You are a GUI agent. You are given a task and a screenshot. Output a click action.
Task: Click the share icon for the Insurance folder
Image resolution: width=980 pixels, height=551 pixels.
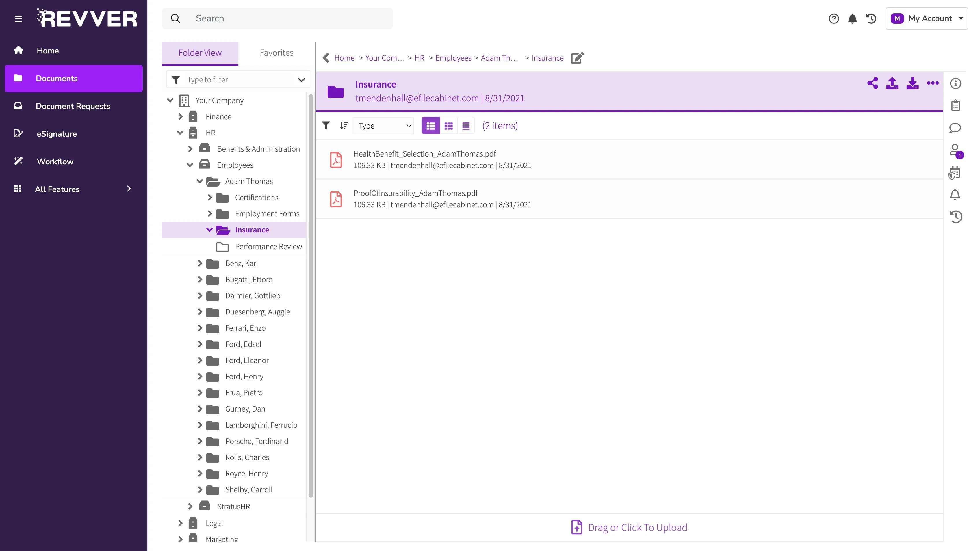872,83
